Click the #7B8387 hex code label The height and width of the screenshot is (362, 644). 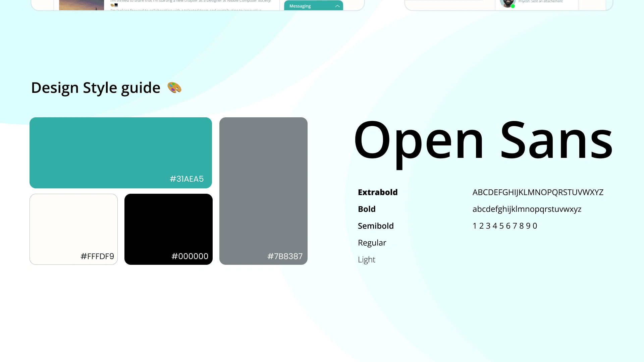click(285, 256)
